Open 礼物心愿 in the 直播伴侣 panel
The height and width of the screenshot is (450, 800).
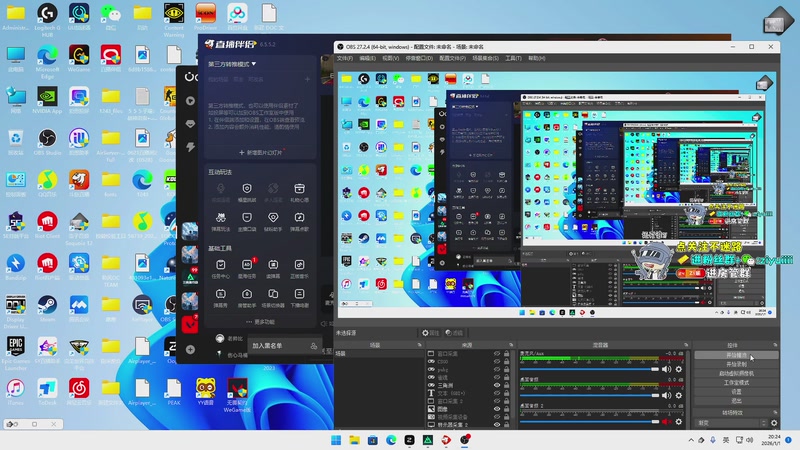(299, 193)
